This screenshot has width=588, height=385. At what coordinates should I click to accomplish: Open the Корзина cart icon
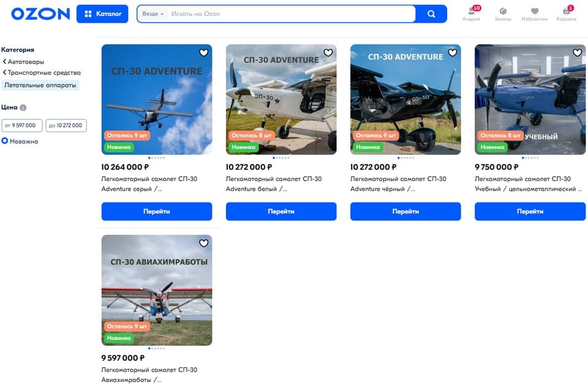point(566,13)
